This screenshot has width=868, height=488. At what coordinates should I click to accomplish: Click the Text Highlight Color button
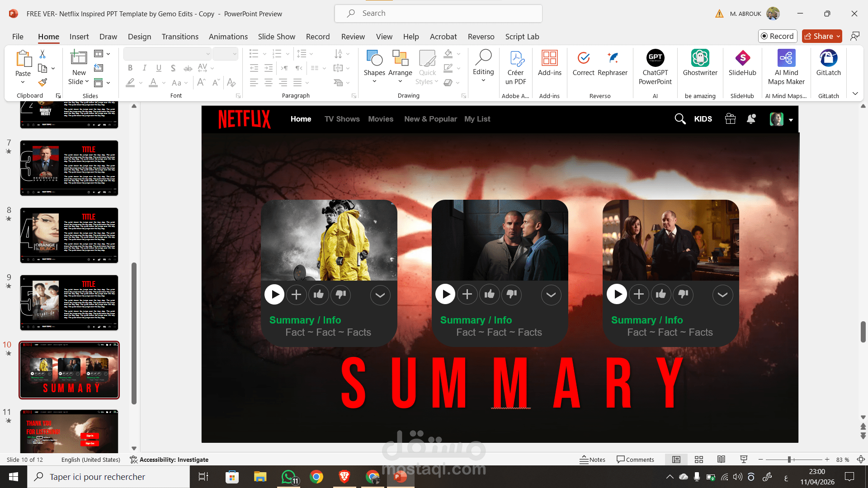coord(130,82)
